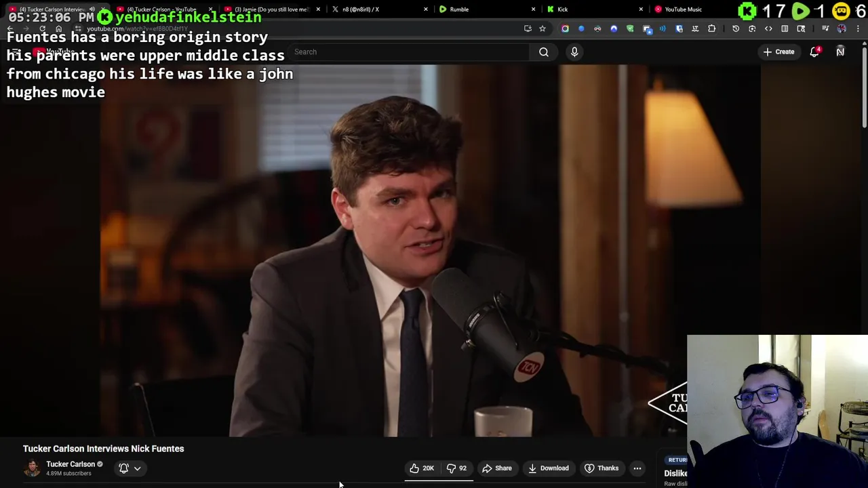The image size is (868, 488).
Task: Click the translate extension icon
Action: tap(695, 28)
